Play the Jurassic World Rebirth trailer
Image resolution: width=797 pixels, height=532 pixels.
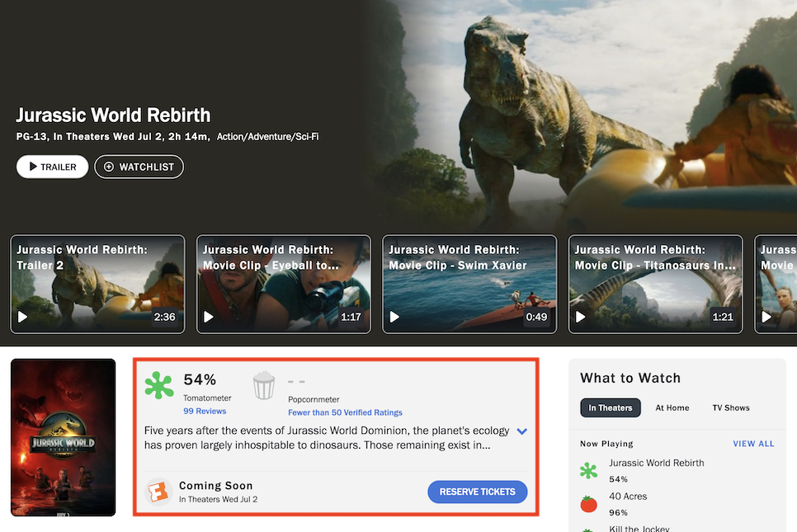52,167
